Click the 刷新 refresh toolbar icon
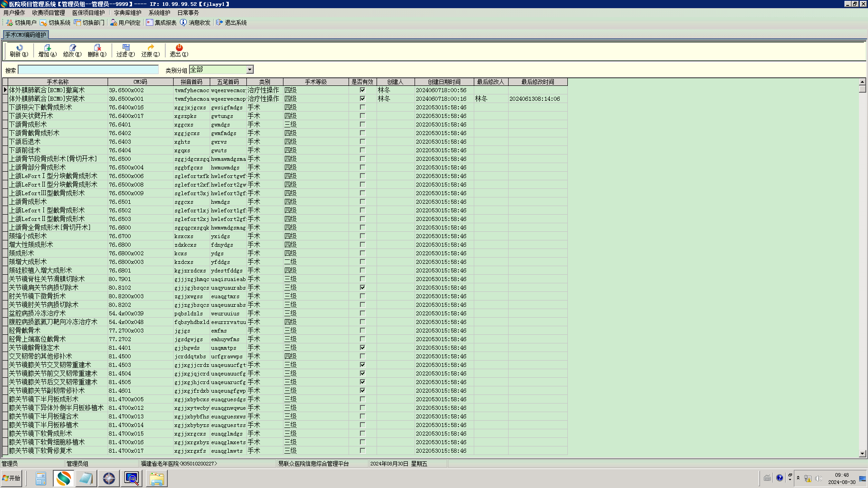 click(x=19, y=47)
